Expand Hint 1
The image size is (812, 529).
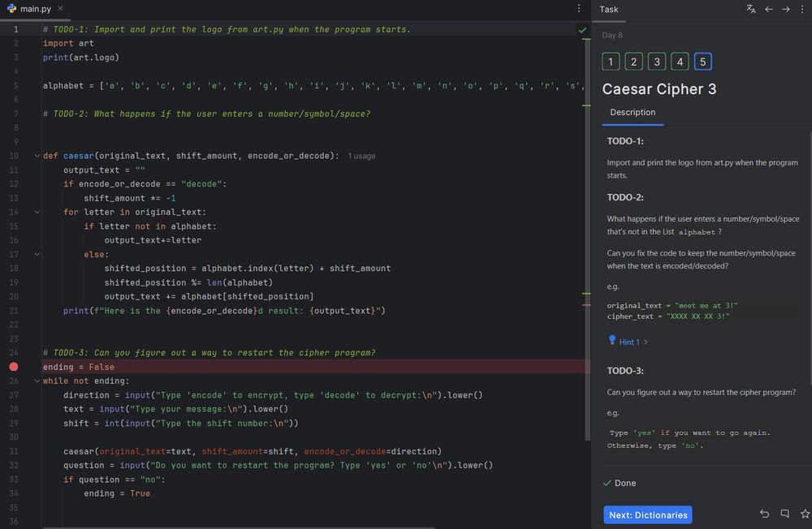coord(633,342)
